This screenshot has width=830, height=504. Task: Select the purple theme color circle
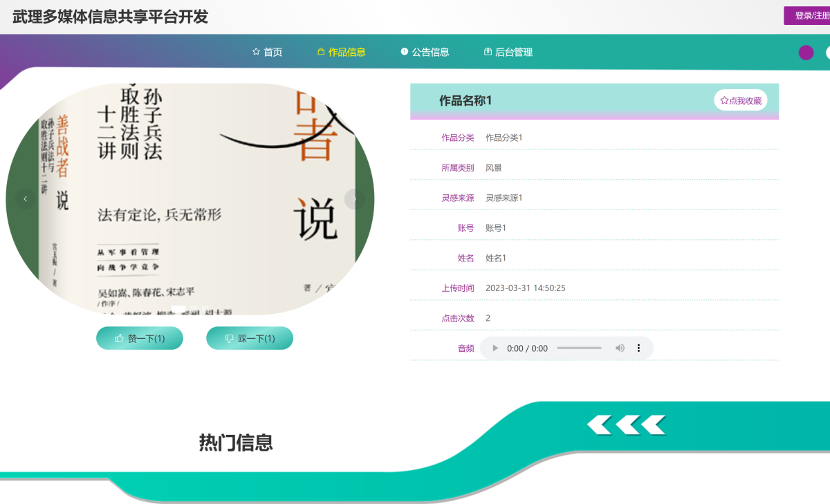806,53
